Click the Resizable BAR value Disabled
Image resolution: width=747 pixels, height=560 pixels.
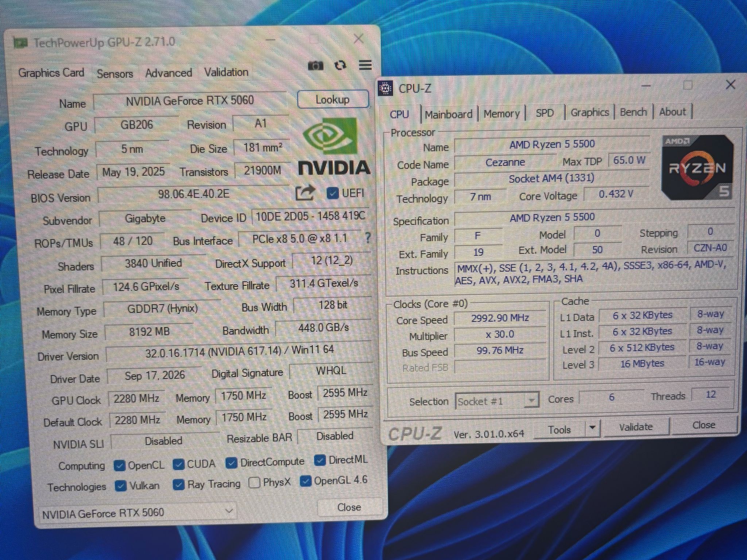pos(334,436)
